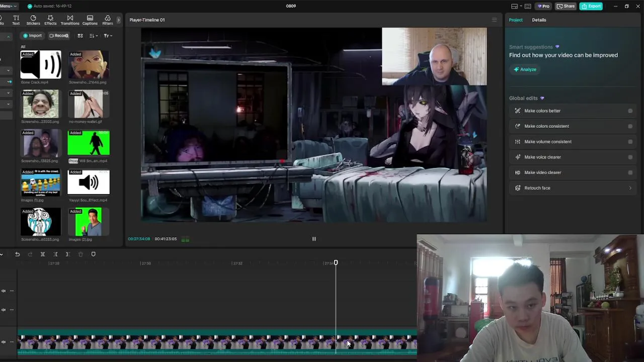The height and width of the screenshot is (362, 644).
Task: Toggle Make voice clearer
Action: 630,157
